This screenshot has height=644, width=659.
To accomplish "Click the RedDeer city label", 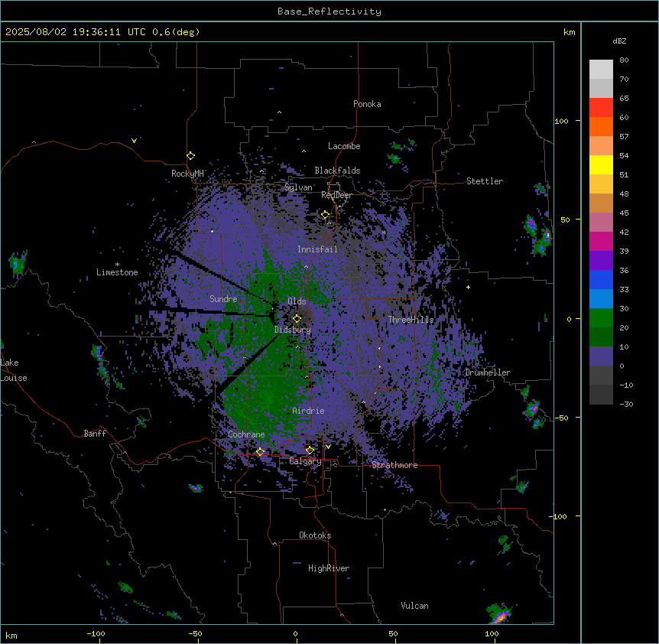I will (x=336, y=195).
